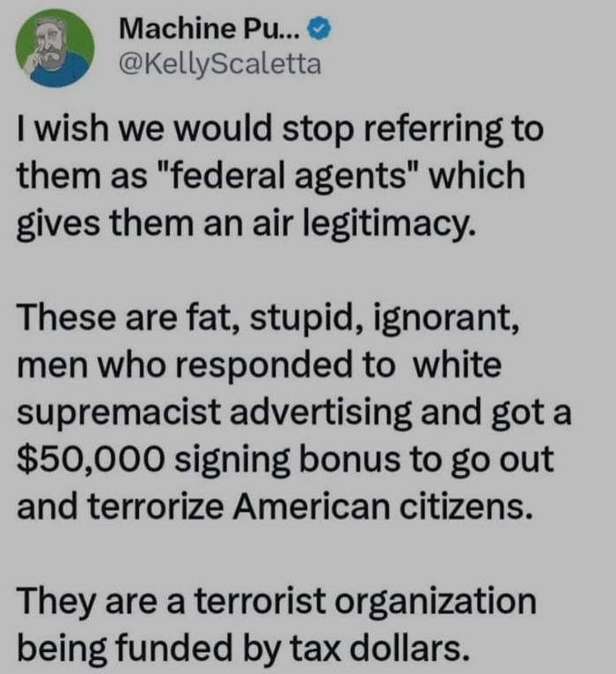Screen dimensions: 616x674
Task: Click the "$50,000" amount in the tweet
Action: (x=91, y=459)
